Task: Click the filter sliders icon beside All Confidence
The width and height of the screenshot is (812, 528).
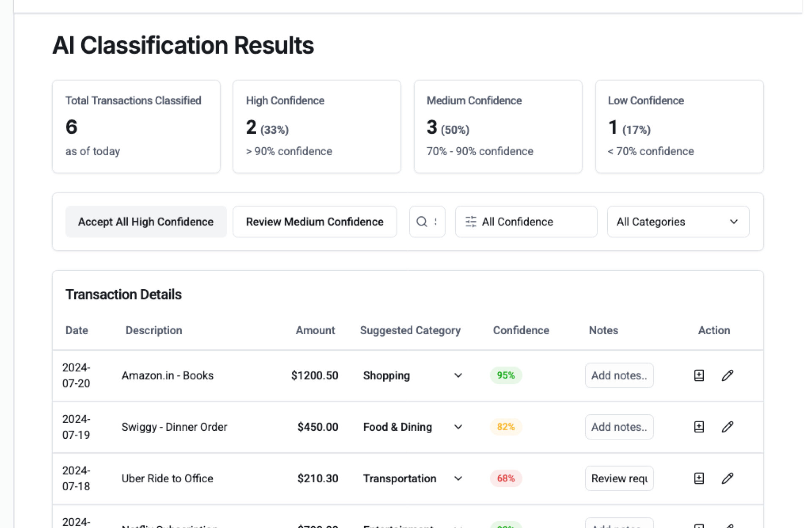Action: (x=471, y=222)
